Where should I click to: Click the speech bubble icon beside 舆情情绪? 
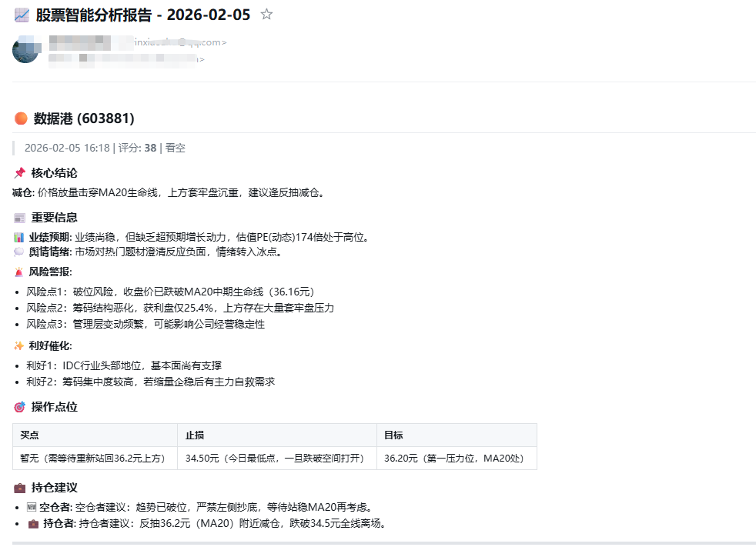(18, 252)
